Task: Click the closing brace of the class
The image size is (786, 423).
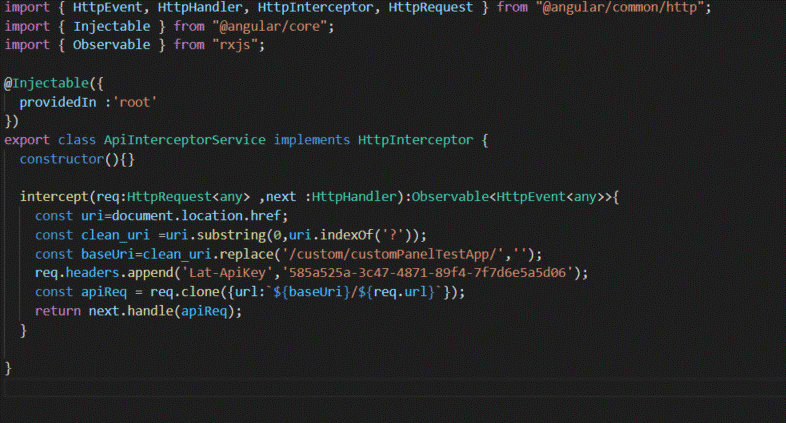Action: 8,368
